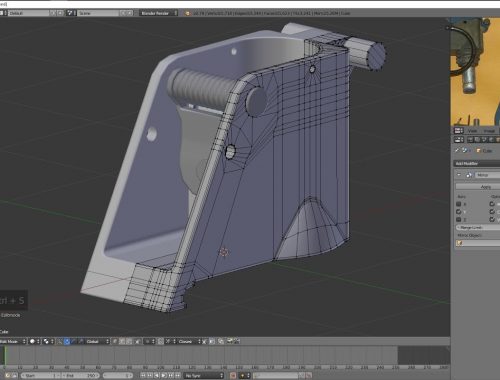This screenshot has width=500, height=380.
Task: Play the animation forward
Action: [164, 375]
